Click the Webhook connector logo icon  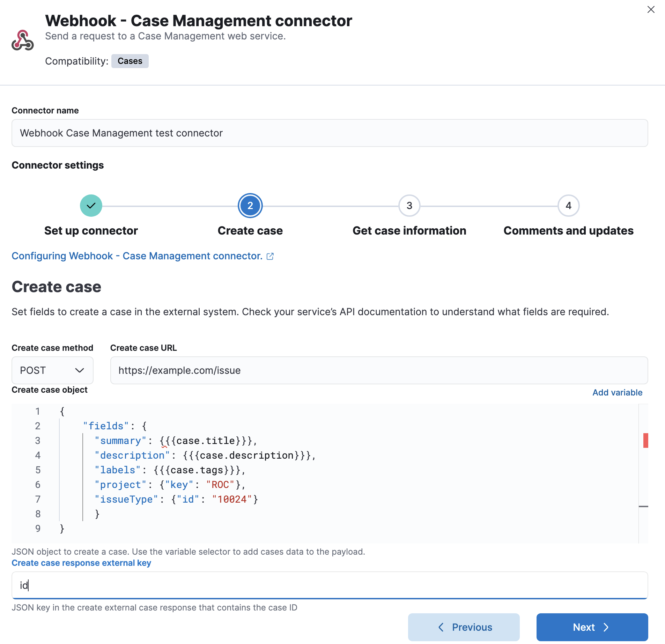(x=22, y=39)
